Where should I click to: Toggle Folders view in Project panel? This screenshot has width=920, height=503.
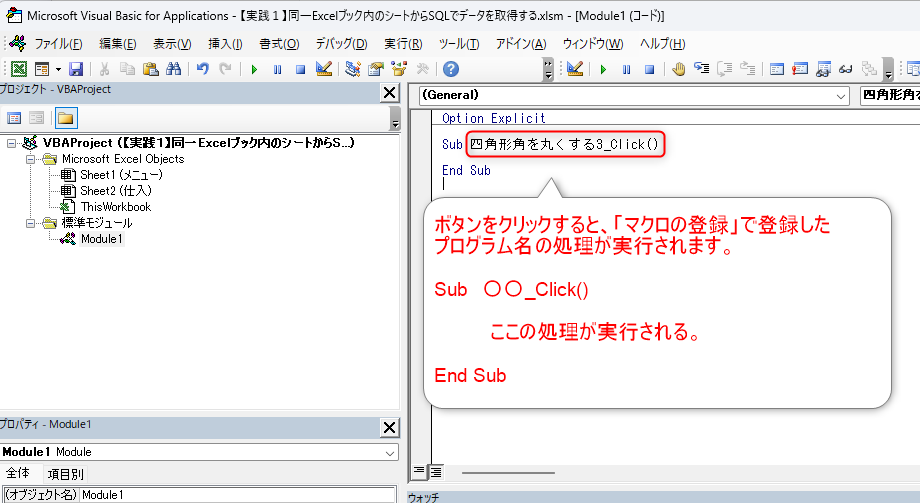pyautogui.click(x=66, y=118)
